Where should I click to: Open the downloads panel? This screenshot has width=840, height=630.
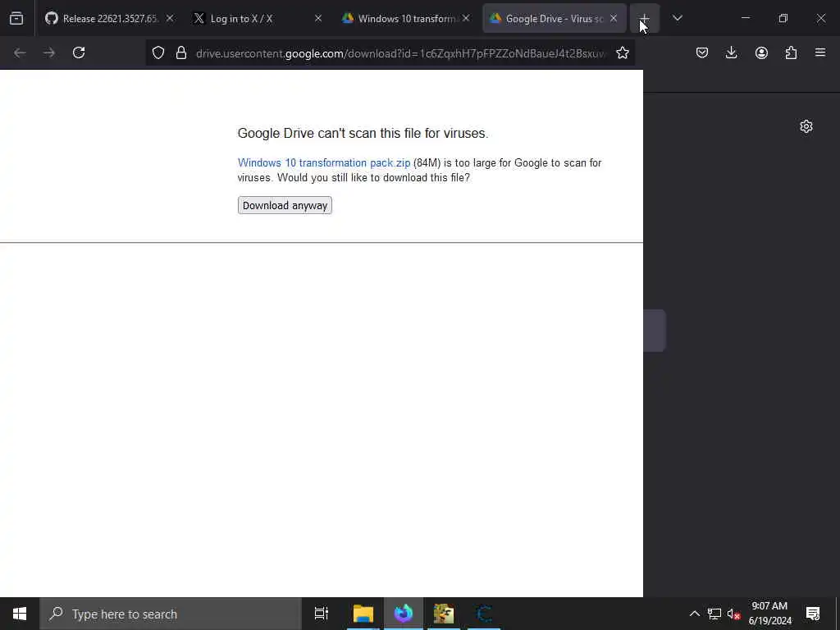point(731,52)
